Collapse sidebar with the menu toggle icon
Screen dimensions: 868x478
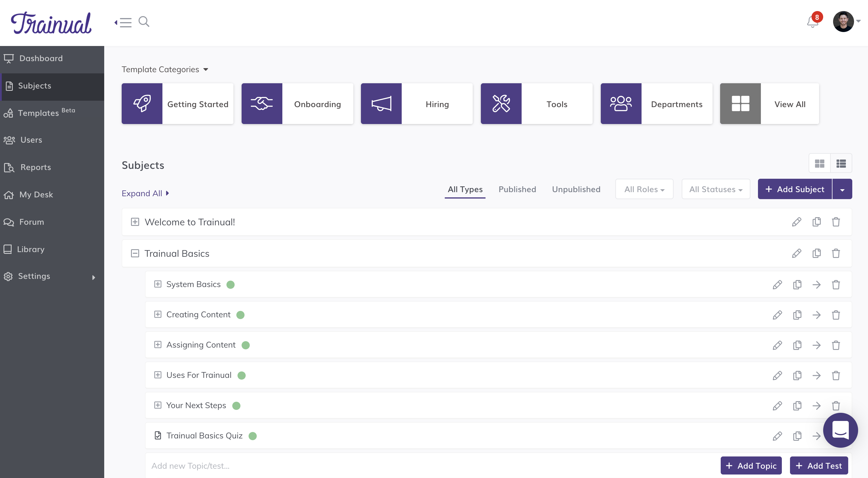(x=123, y=22)
